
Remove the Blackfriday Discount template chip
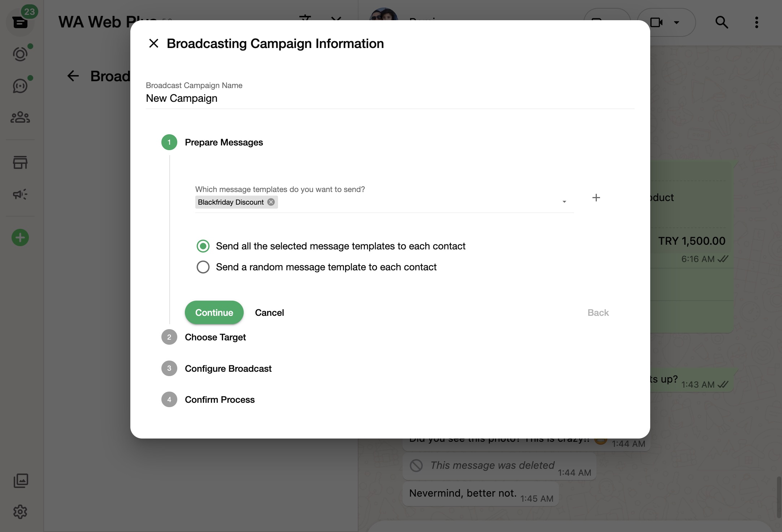pos(271,202)
